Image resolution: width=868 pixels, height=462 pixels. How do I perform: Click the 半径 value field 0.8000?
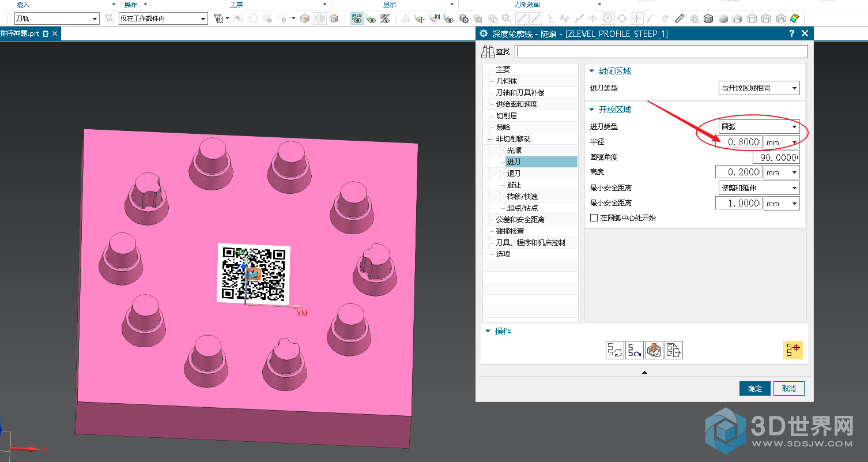(x=739, y=142)
